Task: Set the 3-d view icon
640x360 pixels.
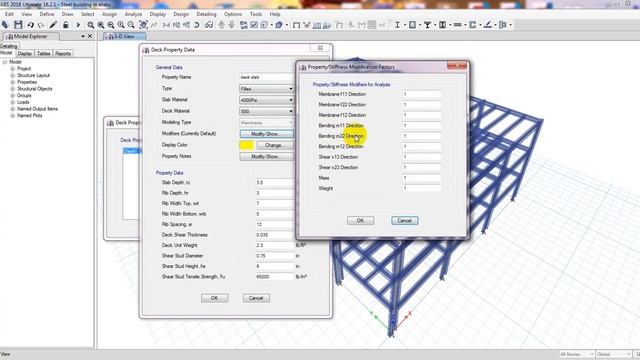Action: coord(166,25)
